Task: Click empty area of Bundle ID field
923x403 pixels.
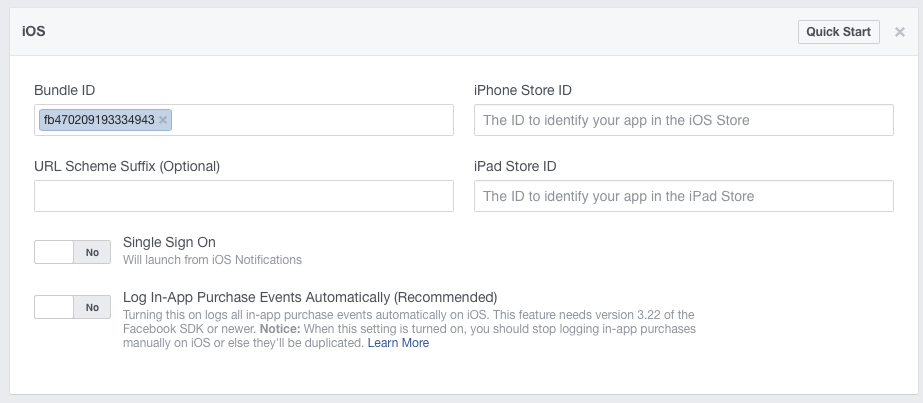Action: [310, 120]
